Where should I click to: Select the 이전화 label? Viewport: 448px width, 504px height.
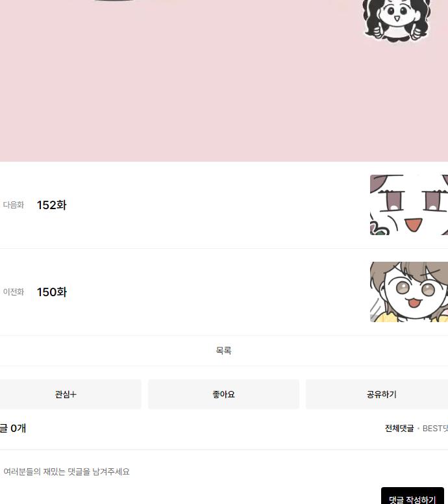(14, 292)
